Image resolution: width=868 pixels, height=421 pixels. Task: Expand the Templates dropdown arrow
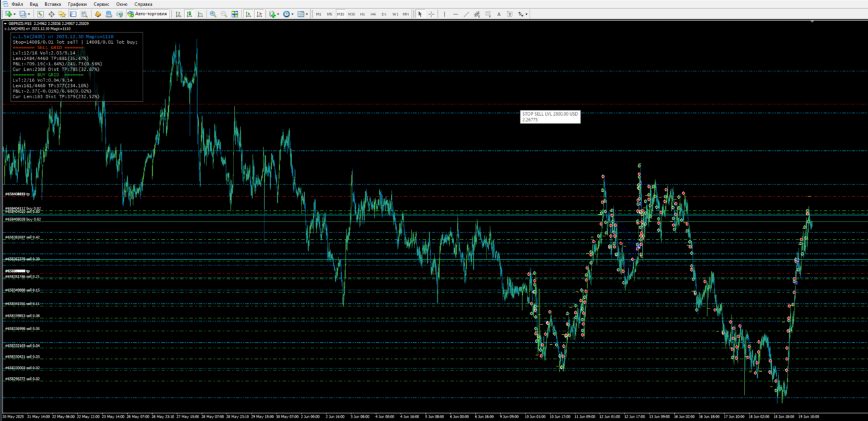(307, 13)
